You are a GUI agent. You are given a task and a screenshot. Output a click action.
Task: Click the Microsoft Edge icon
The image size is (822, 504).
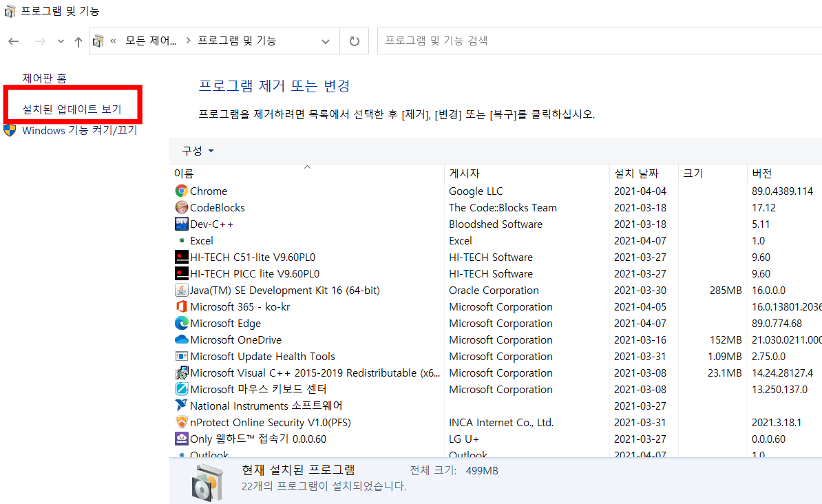[x=181, y=323]
